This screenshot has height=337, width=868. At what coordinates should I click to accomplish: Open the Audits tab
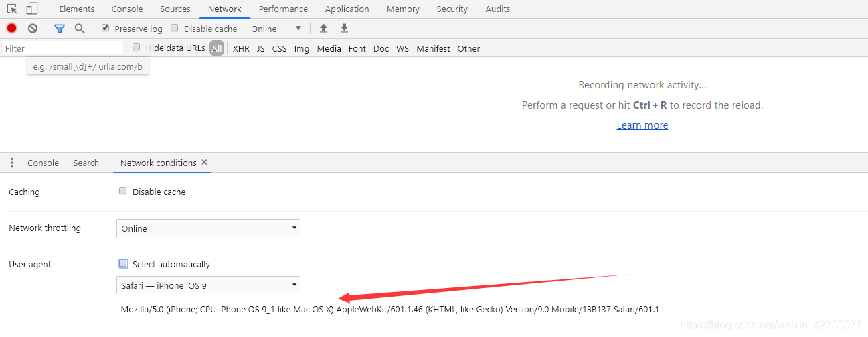498,9
